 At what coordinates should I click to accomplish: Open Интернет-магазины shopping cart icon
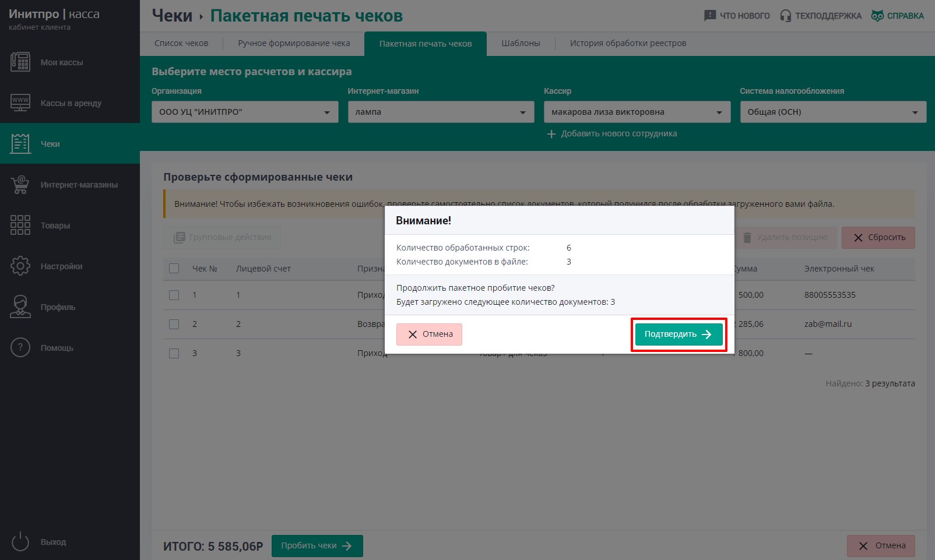[20, 184]
